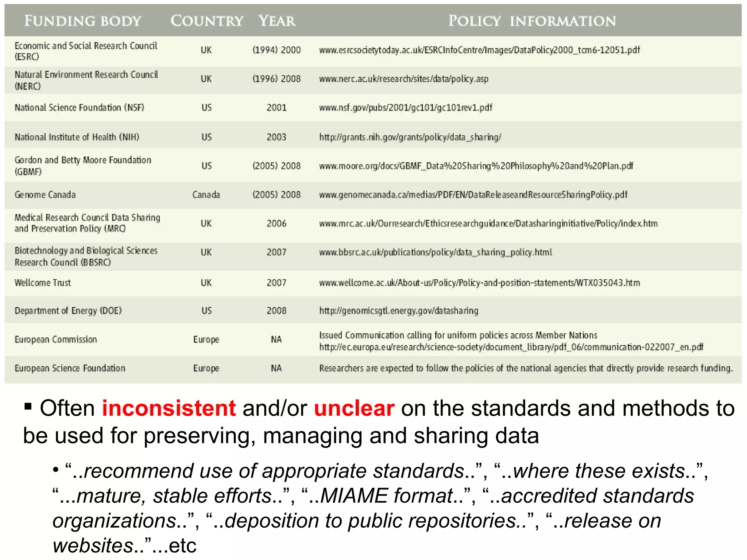This screenshot has width=747, height=560.
Task: Open the www.wellcome.ac.uk WTX035043.htm URL
Action: [480, 283]
